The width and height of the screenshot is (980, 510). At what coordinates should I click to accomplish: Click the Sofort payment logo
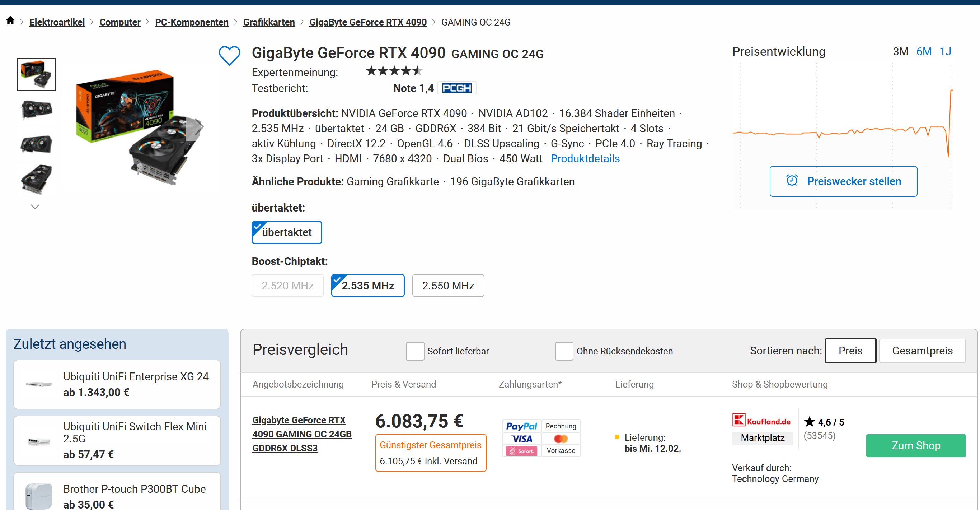[x=521, y=451]
